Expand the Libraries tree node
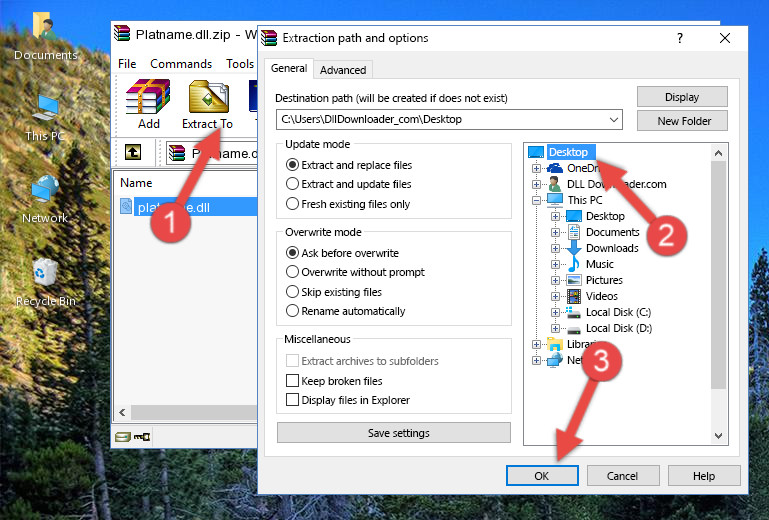Viewport: 769px width, 520px height. pyautogui.click(x=536, y=344)
